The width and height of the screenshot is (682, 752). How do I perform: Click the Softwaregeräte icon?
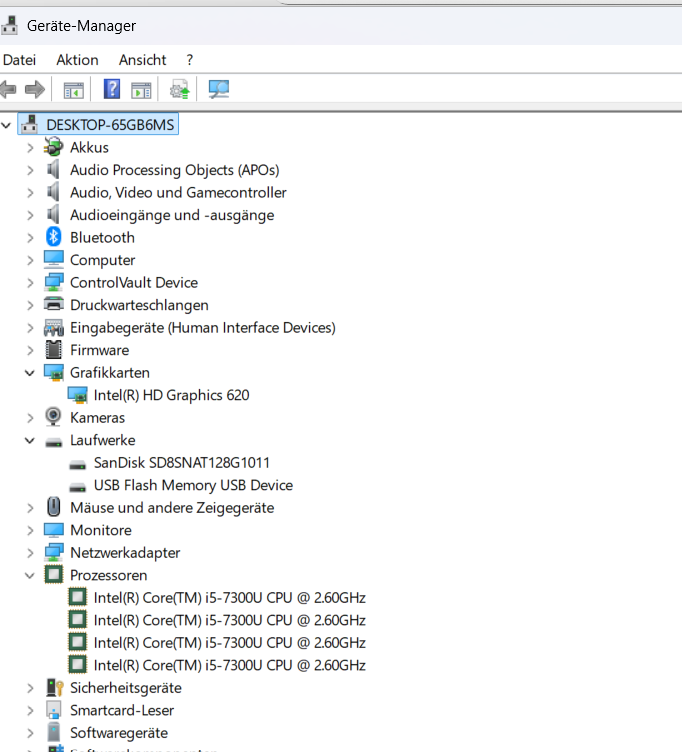coord(54,732)
